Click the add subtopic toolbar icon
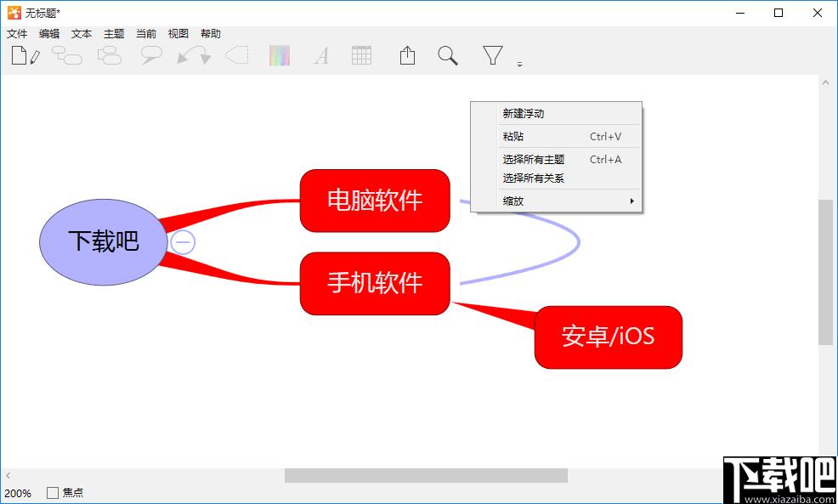This screenshot has height=504, width=838. [x=67, y=55]
